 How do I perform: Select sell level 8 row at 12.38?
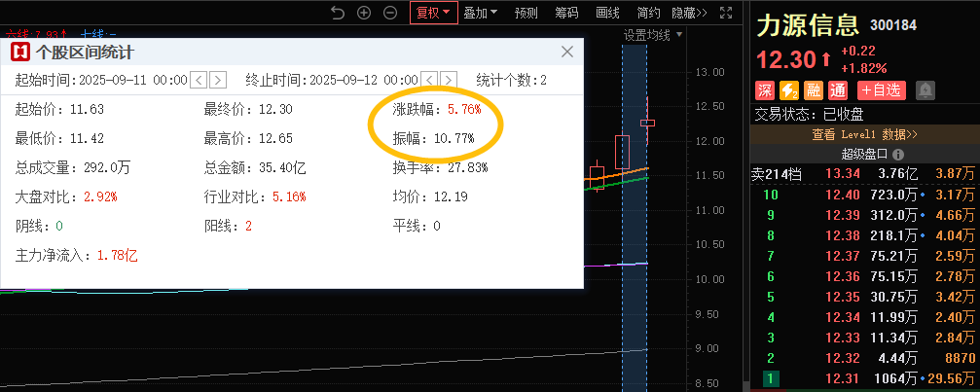[865, 236]
